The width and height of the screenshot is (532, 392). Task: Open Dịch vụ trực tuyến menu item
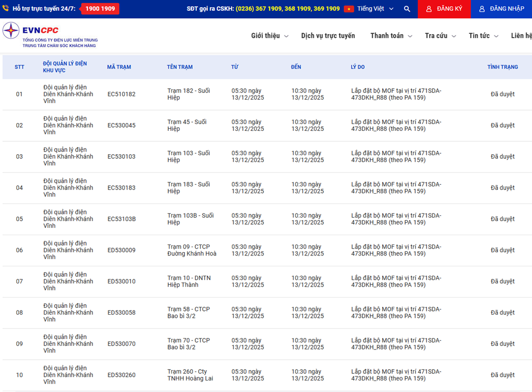tap(328, 36)
